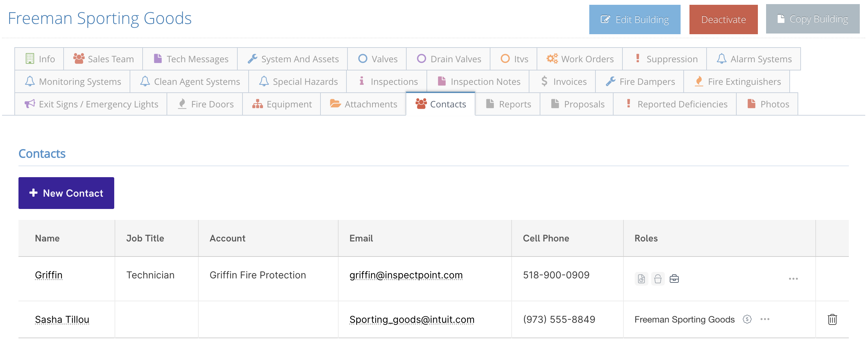The height and width of the screenshot is (342, 868).
Task: Go to the Photos tab
Action: pyautogui.click(x=767, y=104)
